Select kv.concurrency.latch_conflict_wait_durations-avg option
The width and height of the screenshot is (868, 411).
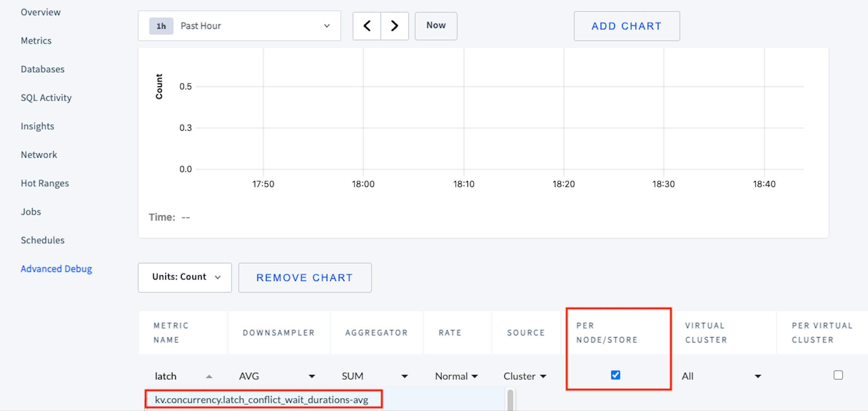click(262, 400)
